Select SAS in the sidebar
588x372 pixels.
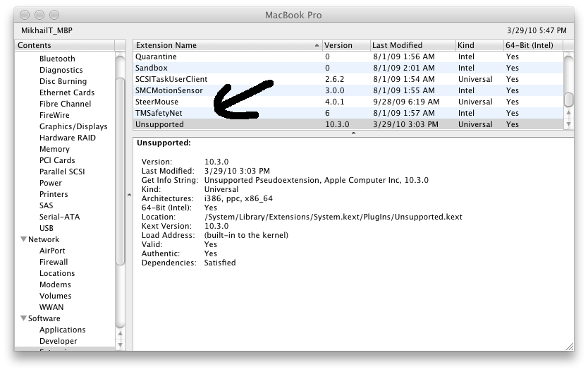pos(46,205)
